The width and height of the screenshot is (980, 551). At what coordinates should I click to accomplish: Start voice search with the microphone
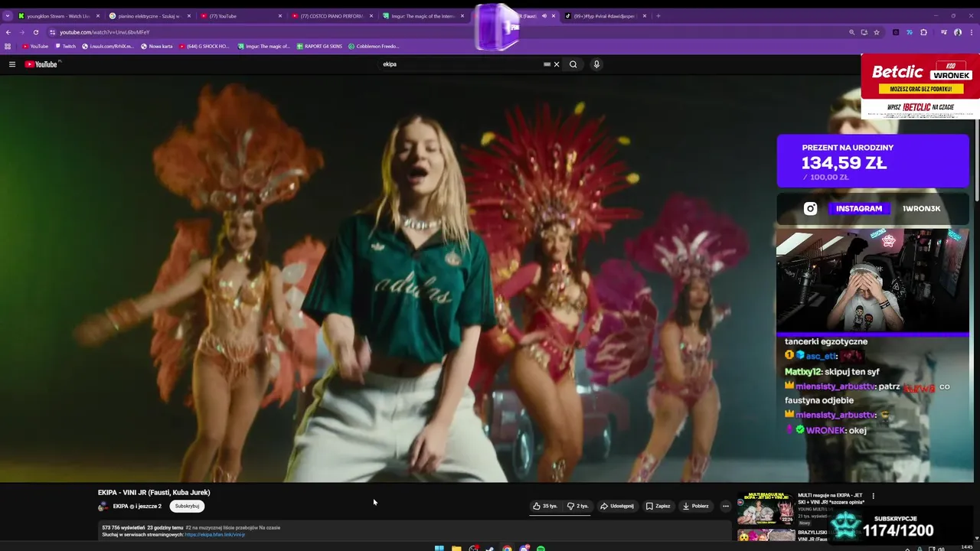[x=596, y=64]
